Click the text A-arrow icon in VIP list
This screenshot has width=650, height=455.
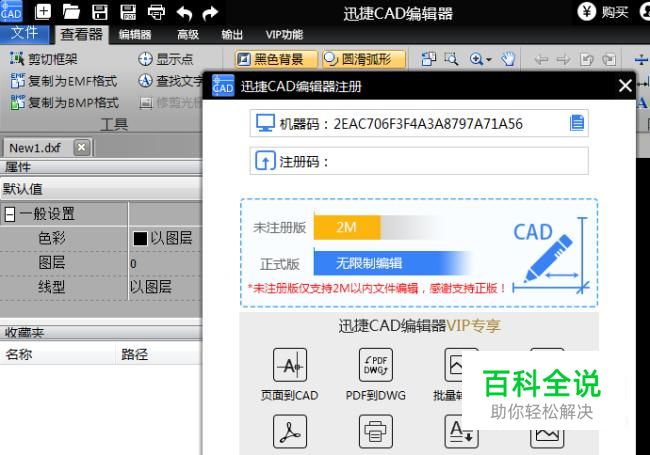[461, 431]
